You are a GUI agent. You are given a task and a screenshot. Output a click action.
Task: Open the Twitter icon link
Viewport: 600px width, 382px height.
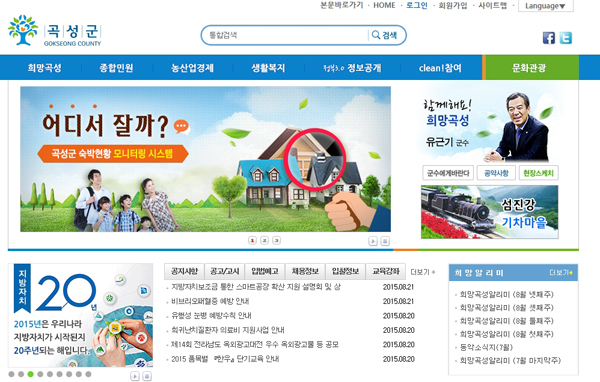tap(566, 38)
